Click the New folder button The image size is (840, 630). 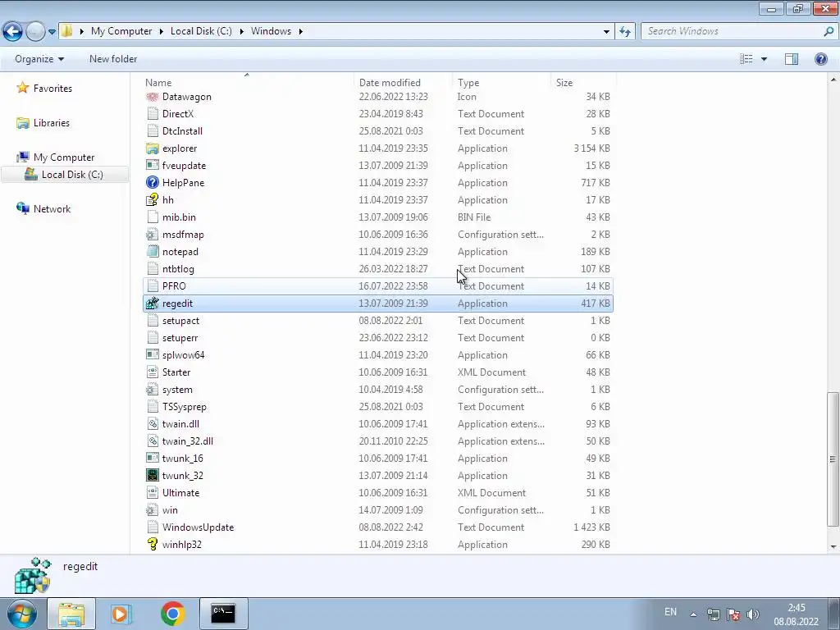[x=113, y=59]
